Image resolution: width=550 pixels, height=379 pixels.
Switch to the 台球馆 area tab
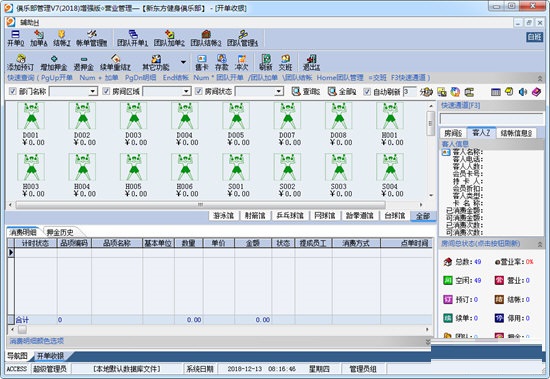coord(395,216)
